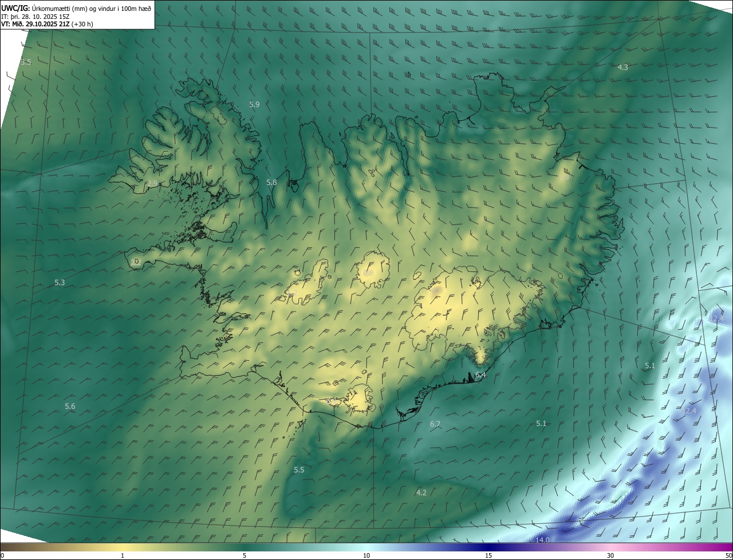Click the 'VT: Mið. 29.10.2025 21Z' valid time
Image resolution: width=733 pixels, height=560 pixels.
tap(36, 24)
